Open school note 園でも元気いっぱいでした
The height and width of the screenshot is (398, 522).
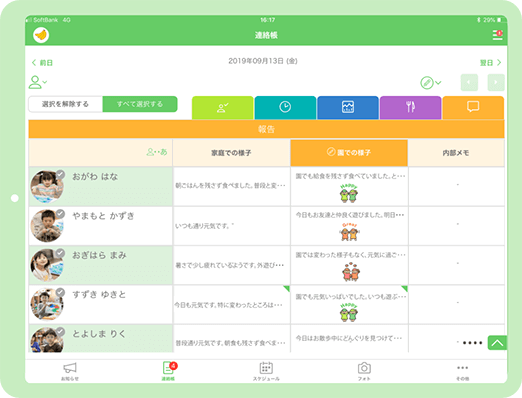[350, 296]
